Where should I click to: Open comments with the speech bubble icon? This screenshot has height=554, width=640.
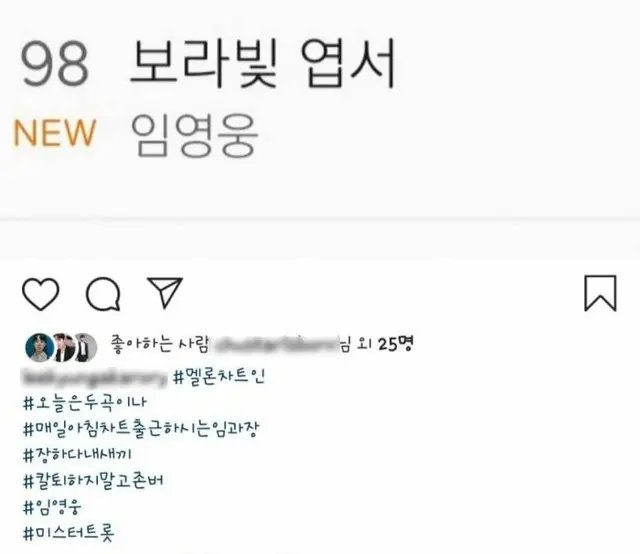(x=103, y=294)
